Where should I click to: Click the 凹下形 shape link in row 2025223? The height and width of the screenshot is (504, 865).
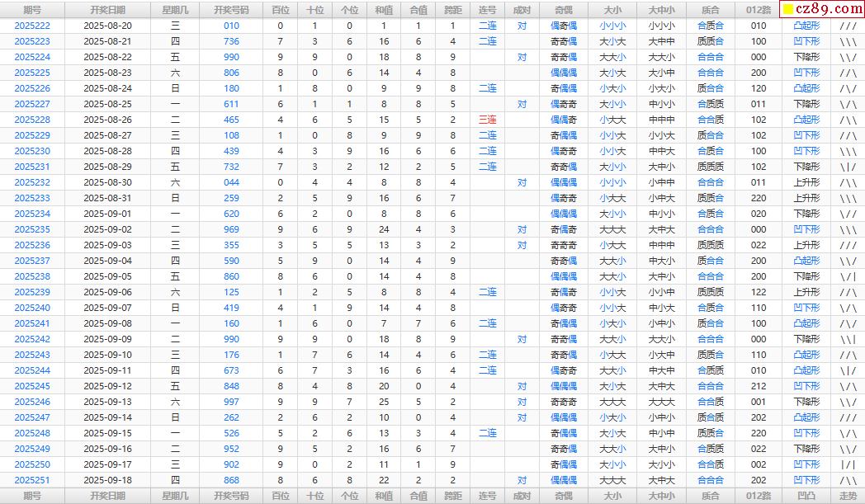point(806,41)
